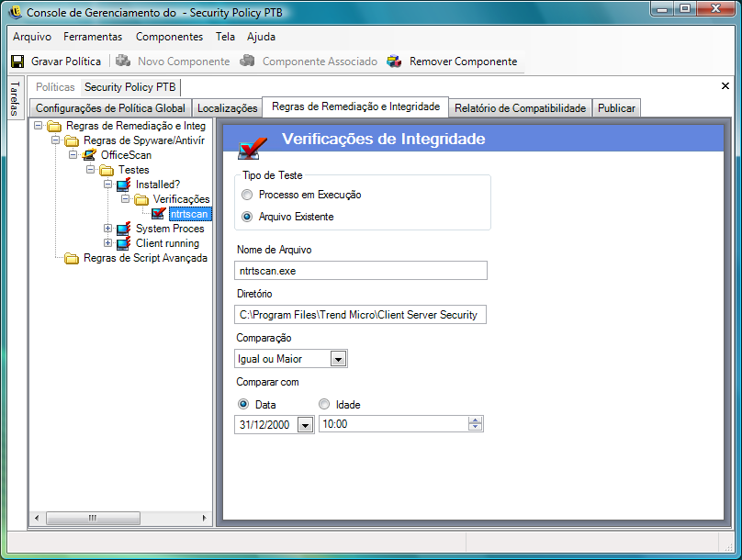Open the Arquivo menu
The width and height of the screenshot is (742, 560).
[x=32, y=37]
